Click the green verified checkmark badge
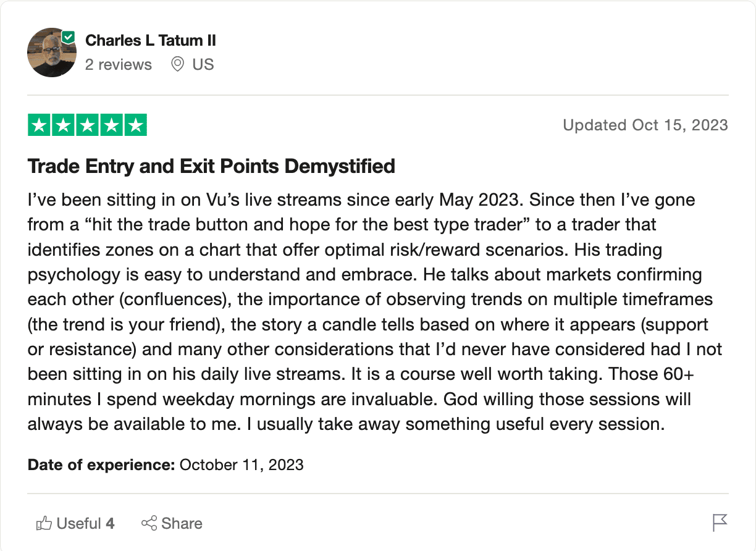 [69, 37]
